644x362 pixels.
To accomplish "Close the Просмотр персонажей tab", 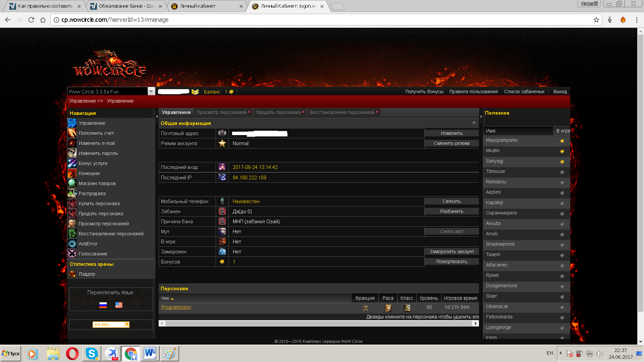I will pyautogui.click(x=249, y=112).
